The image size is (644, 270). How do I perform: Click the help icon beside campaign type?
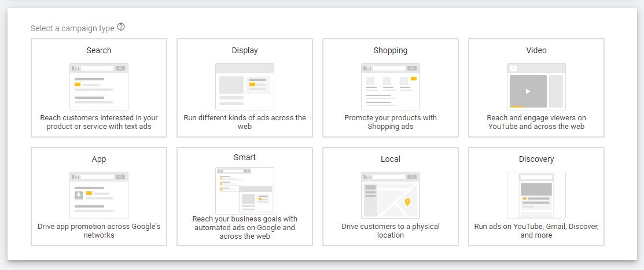[121, 27]
